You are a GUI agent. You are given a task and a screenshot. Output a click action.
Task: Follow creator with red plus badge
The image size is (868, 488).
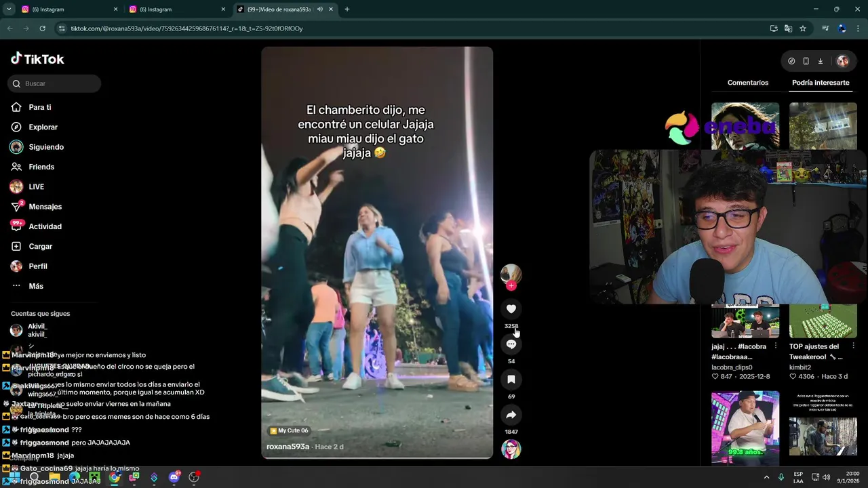(511, 286)
